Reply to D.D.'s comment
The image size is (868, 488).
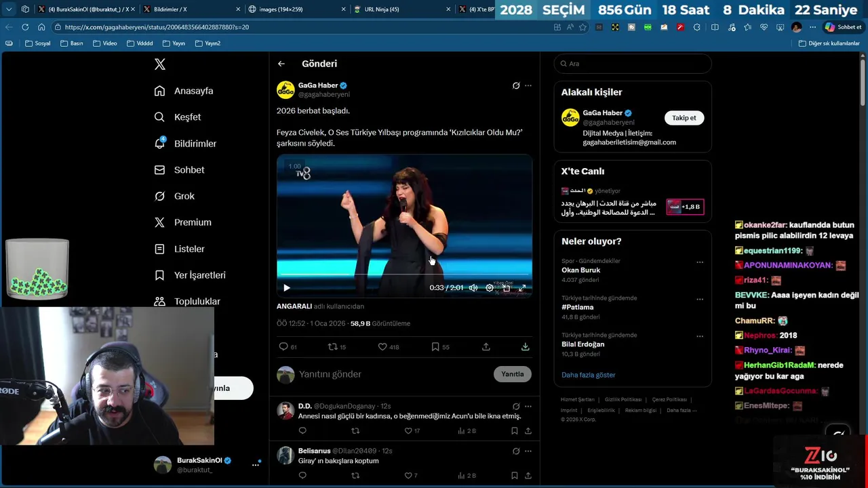[x=302, y=430]
